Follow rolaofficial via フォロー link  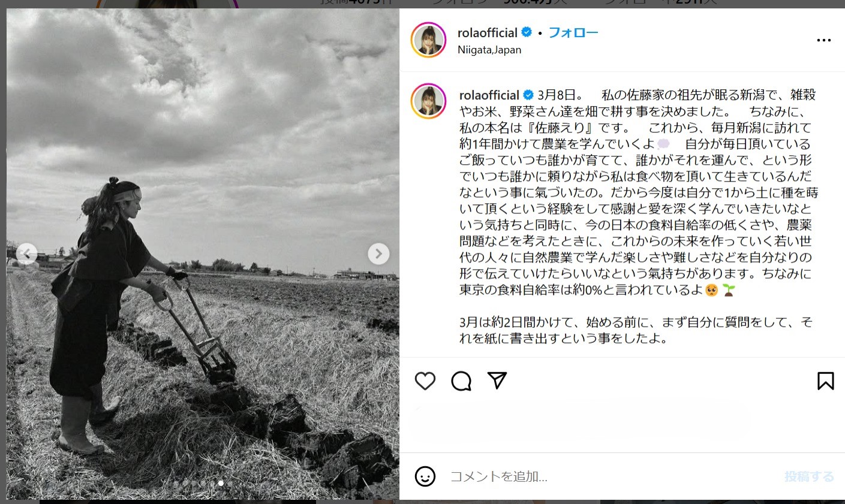click(573, 32)
